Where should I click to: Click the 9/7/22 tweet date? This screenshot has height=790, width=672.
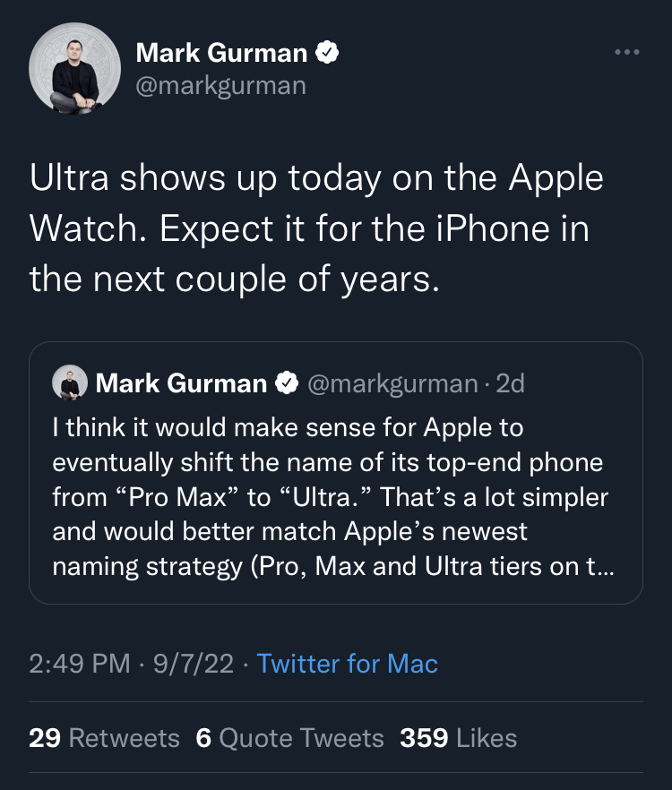click(x=194, y=664)
